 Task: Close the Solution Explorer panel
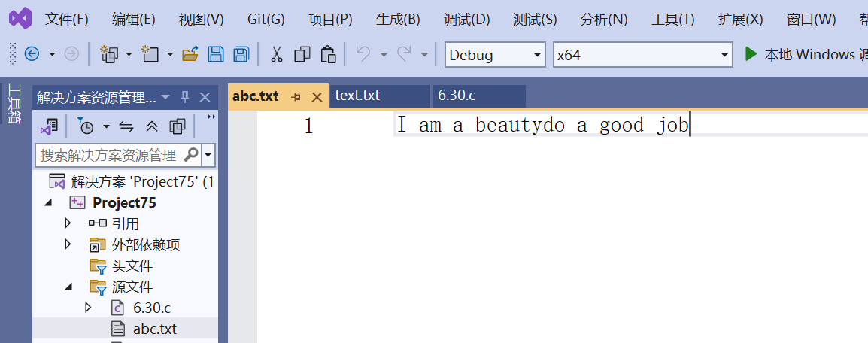[205, 97]
